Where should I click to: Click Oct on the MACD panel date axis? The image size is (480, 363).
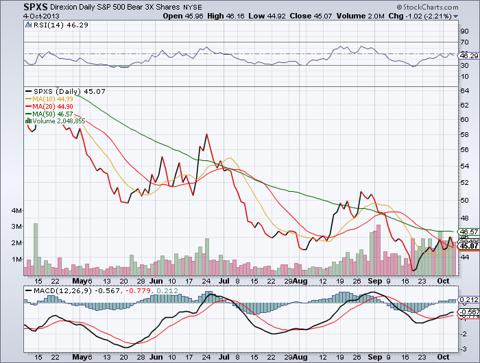pos(443,357)
